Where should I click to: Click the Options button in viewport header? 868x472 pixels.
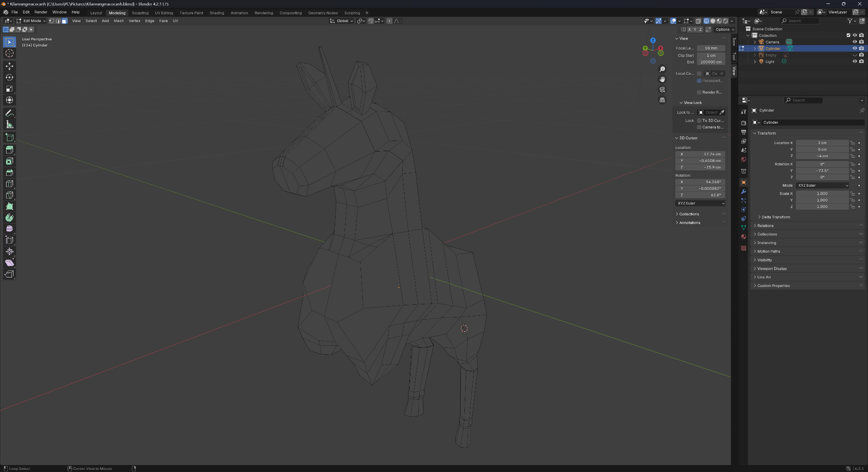tap(724, 30)
